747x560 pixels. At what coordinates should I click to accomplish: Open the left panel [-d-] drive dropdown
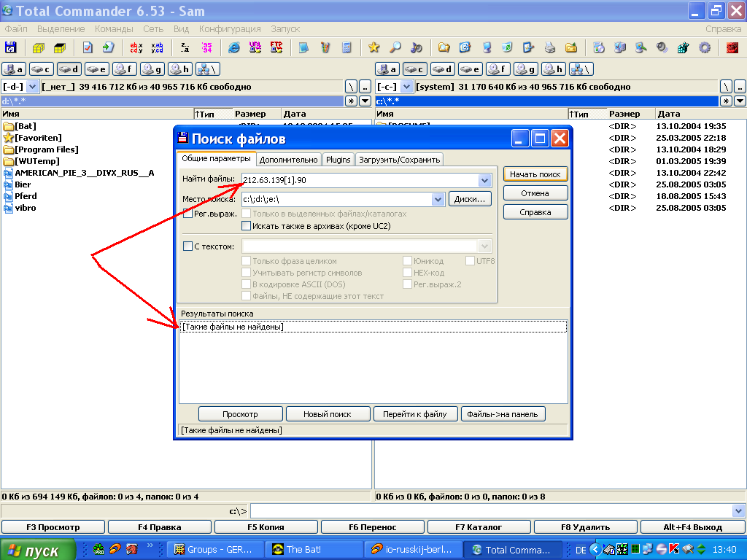(x=32, y=87)
